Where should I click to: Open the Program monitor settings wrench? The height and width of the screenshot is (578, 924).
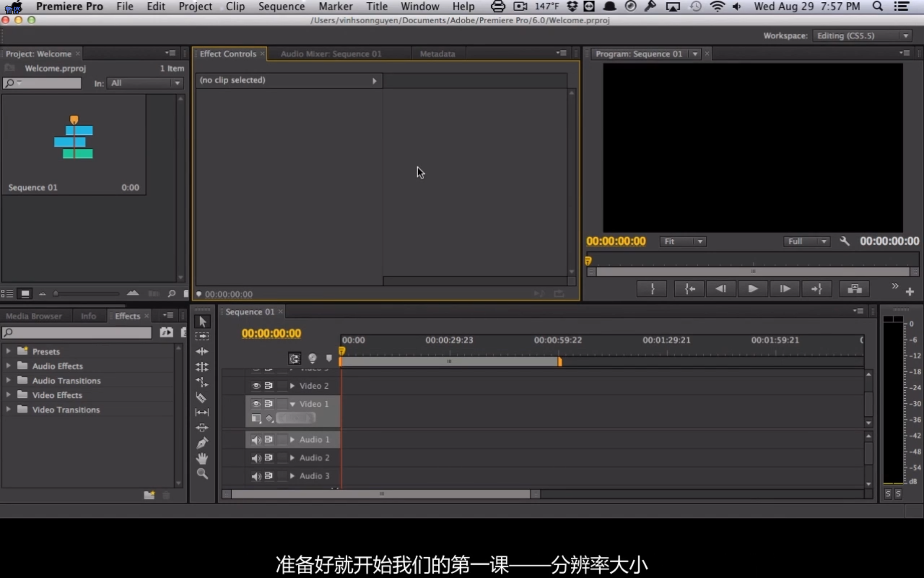coord(845,241)
